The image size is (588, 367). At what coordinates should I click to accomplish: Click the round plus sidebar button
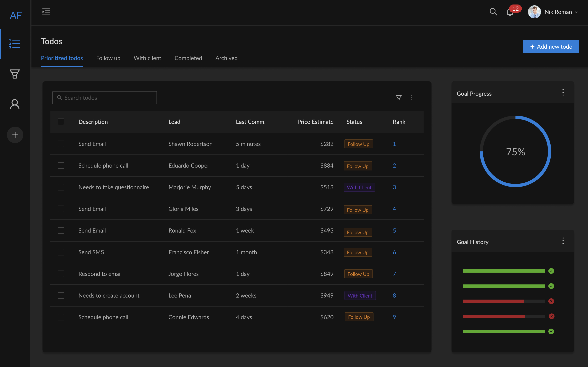point(15,135)
